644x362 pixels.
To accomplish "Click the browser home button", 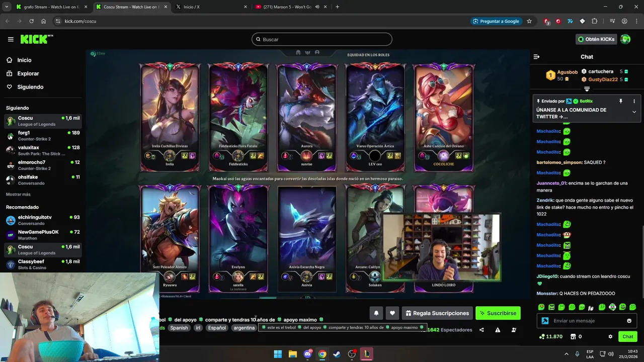I will 43,21.
